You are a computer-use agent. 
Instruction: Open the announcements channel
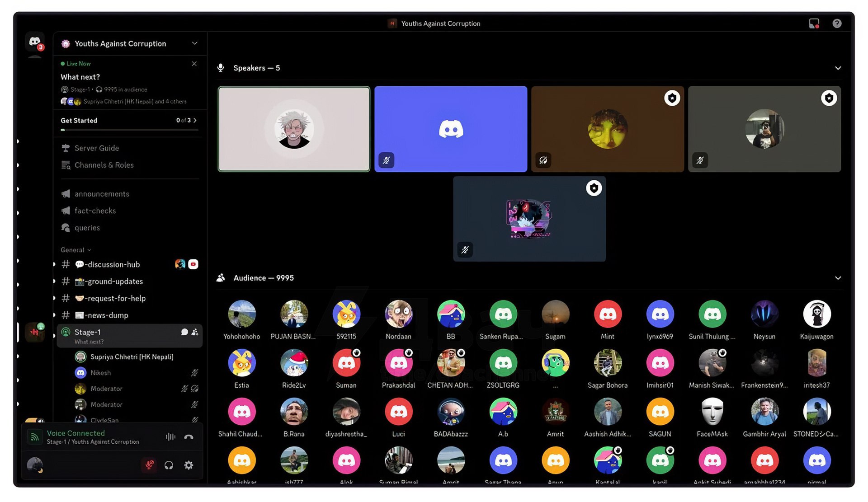pos(102,194)
